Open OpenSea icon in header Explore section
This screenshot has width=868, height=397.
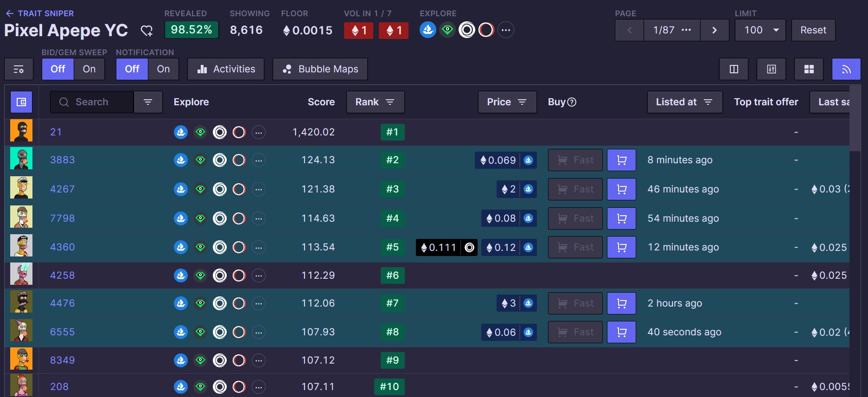[x=428, y=30]
